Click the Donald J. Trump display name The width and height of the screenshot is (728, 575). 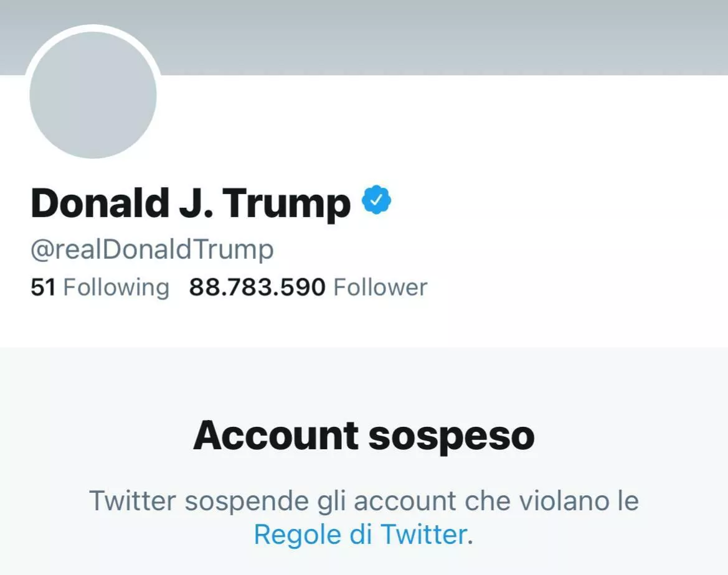(x=191, y=203)
